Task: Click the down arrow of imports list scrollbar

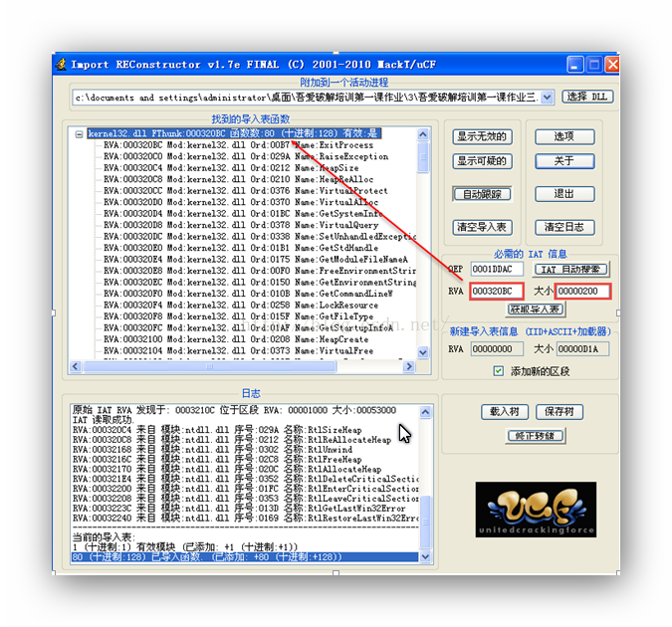Action: tap(422, 352)
